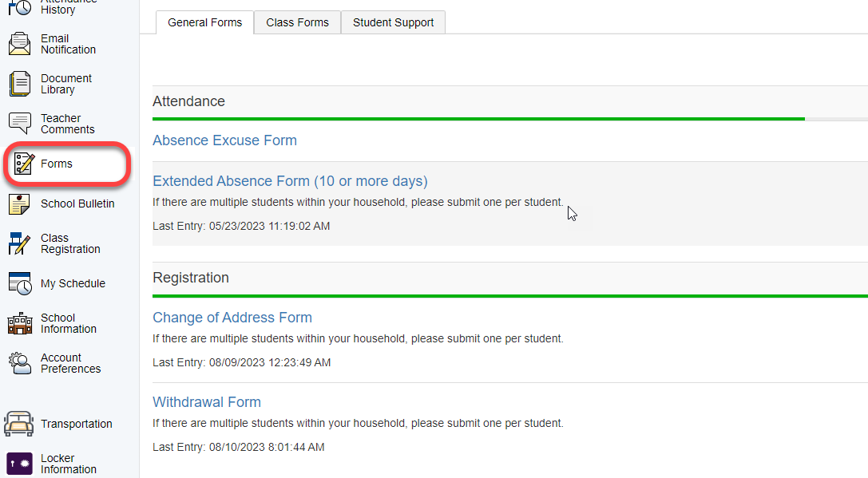
Task: Open the Email Notification envelope icon
Action: click(x=20, y=44)
